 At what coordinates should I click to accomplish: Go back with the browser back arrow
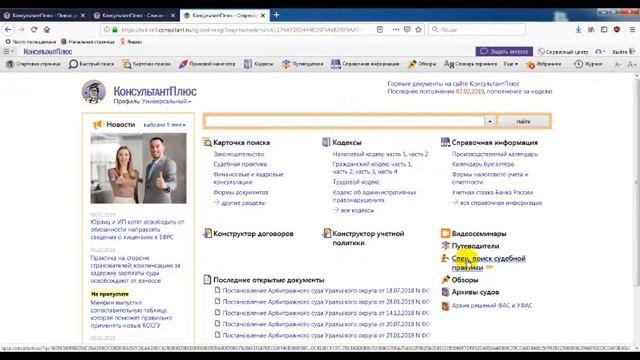click(8, 29)
